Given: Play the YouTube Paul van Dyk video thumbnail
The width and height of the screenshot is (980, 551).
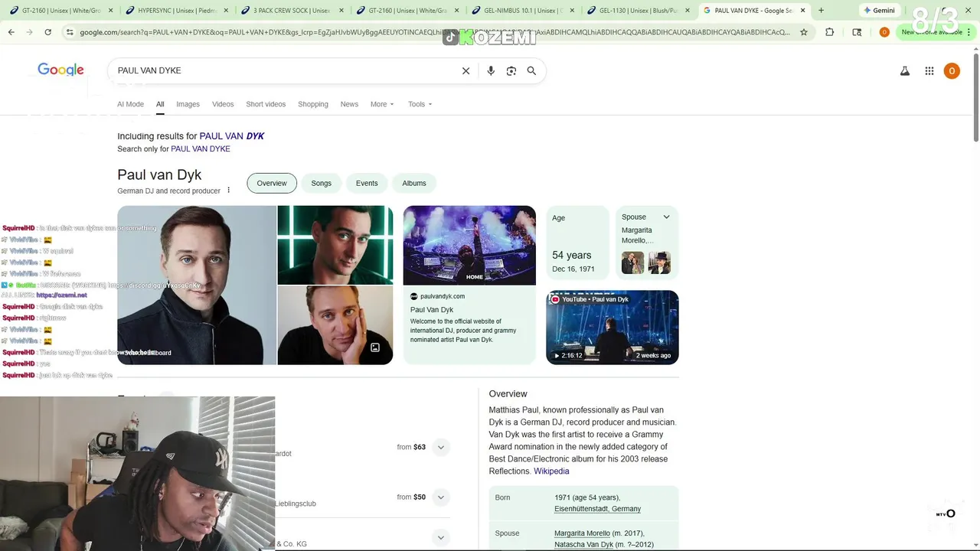Looking at the screenshot, I should [x=612, y=327].
